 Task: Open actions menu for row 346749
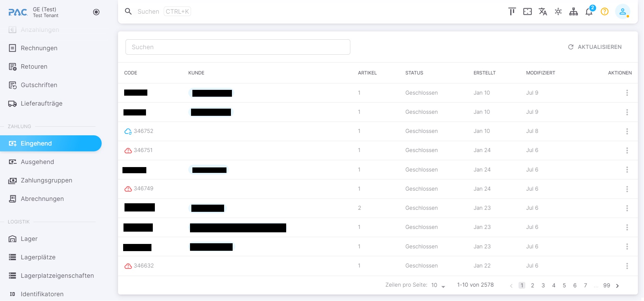pos(627,189)
